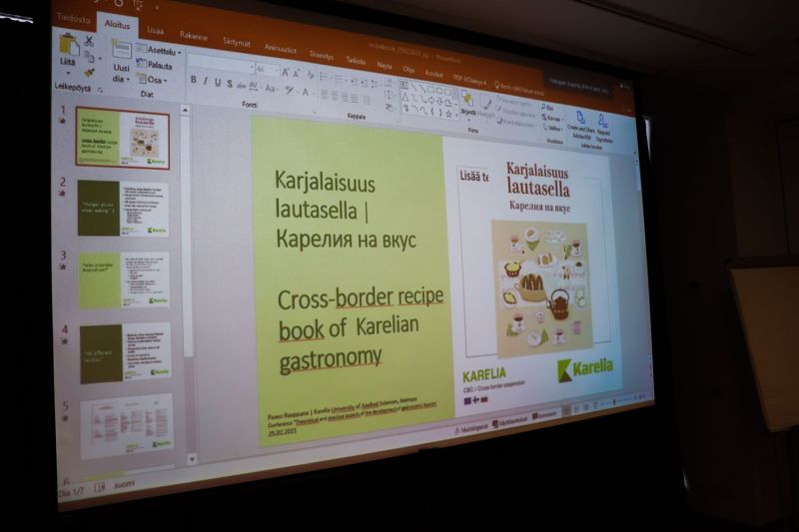Screen dimensions: 799x532
Task: Toggle text Shadow (S)
Action: click(230, 85)
